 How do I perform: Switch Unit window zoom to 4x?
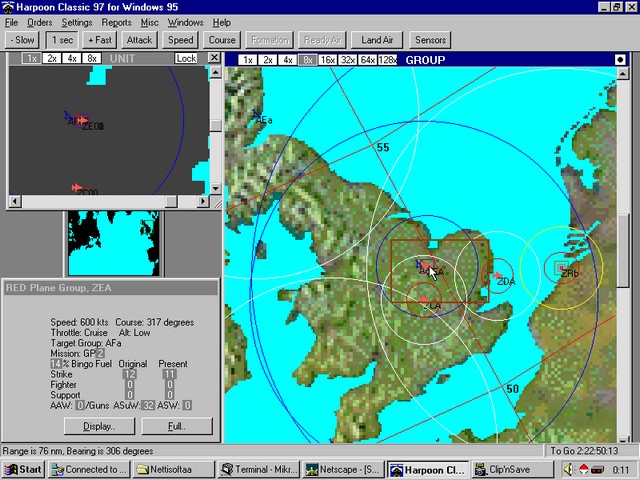(x=72, y=59)
